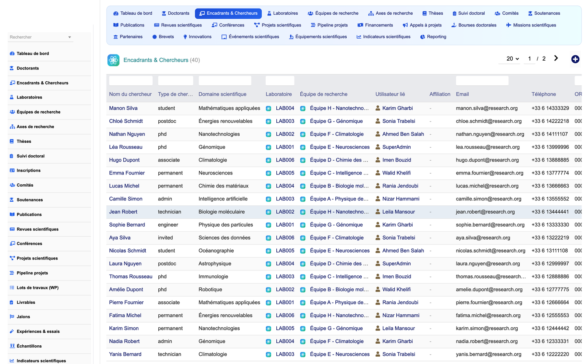Screen dimensions: 588x364
Task: Click Lots de travaux list icon
Action: 12,288
